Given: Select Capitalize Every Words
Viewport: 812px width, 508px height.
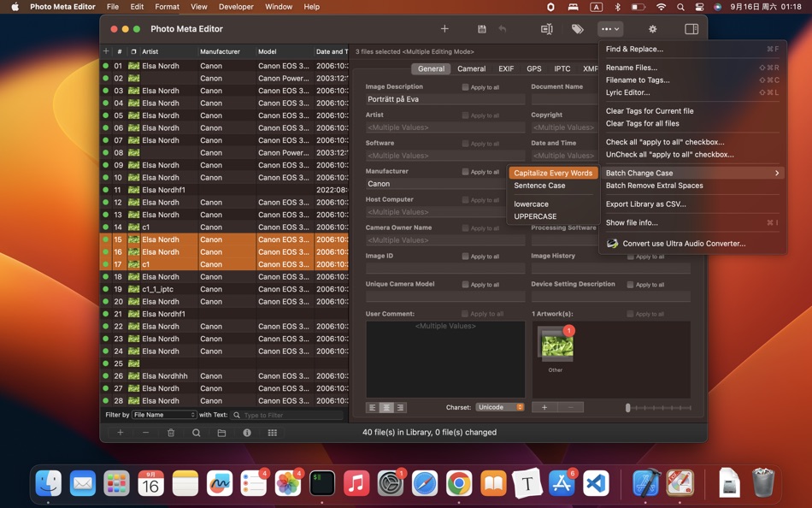Looking at the screenshot, I should point(553,173).
